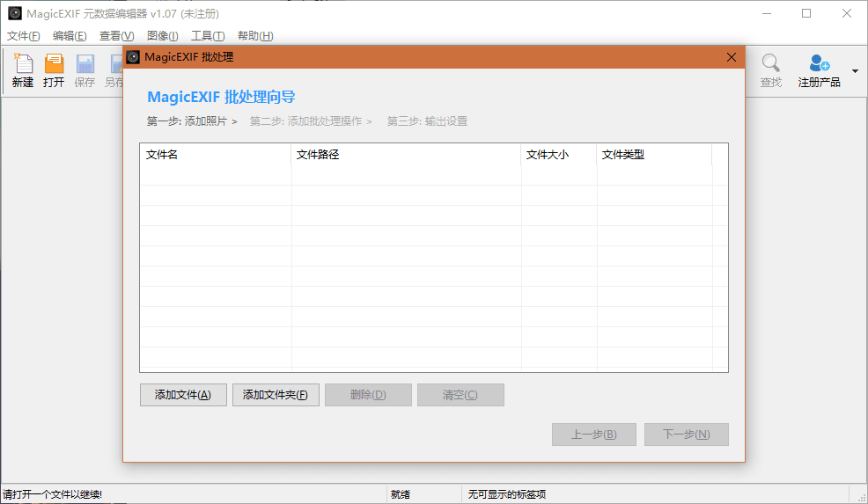Open the 帮助(H) menu

pyautogui.click(x=255, y=36)
